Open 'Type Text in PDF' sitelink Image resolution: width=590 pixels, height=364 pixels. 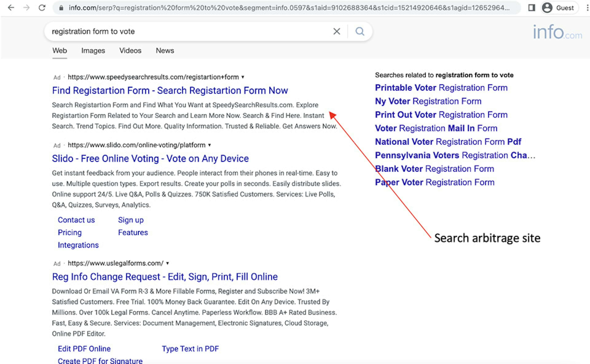coord(190,349)
